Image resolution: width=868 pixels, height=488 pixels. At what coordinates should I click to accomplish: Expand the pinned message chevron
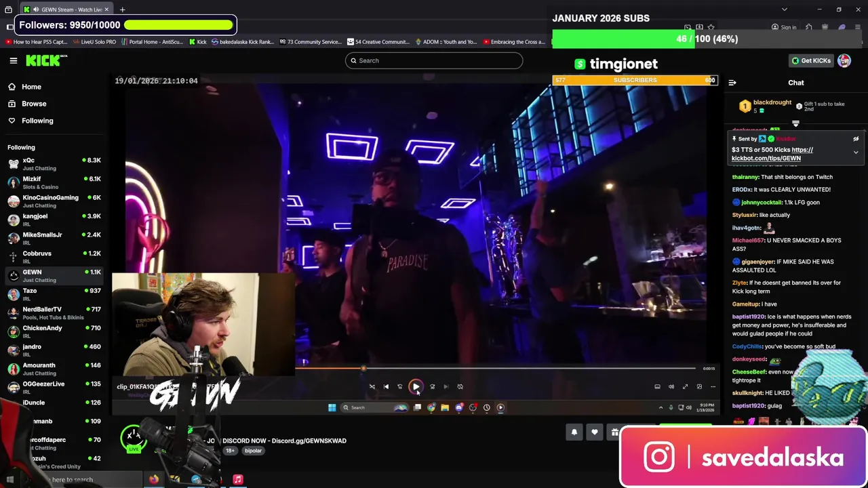coord(856,152)
